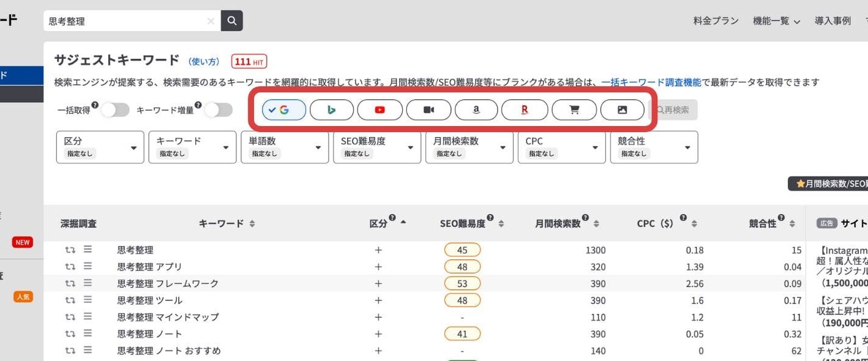Select the video camera source button
The height and width of the screenshot is (361, 868).
pyautogui.click(x=428, y=110)
